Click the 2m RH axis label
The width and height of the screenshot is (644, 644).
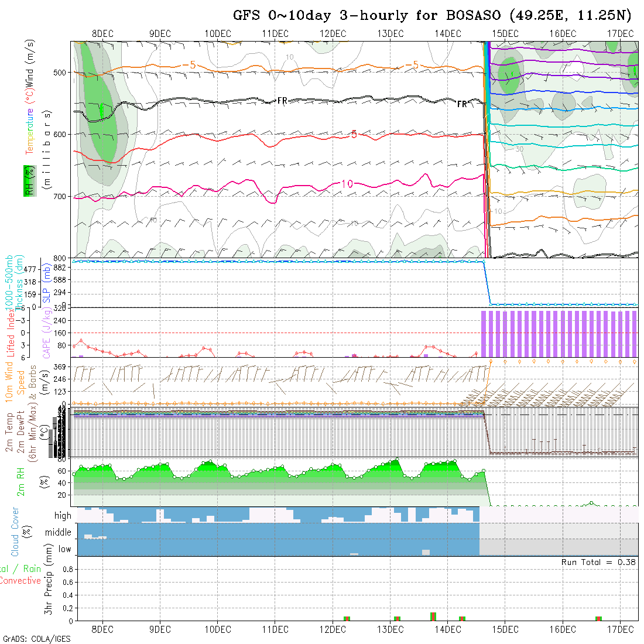tap(21, 481)
